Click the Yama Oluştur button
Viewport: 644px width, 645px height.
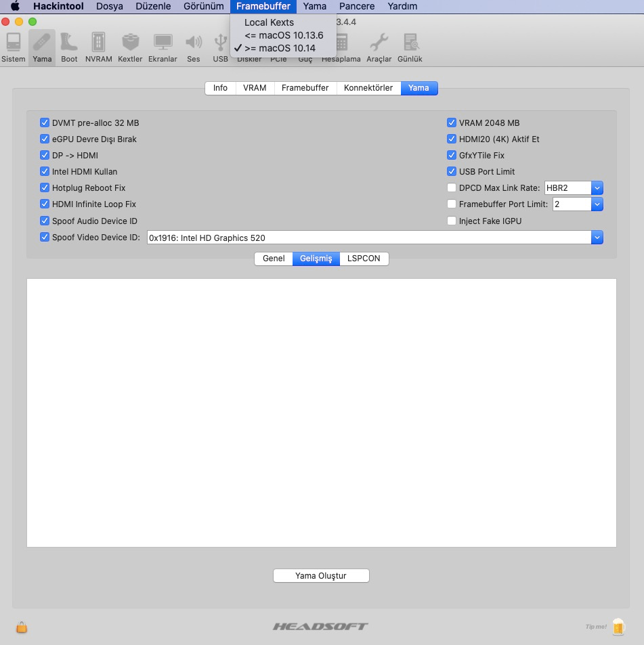click(x=321, y=576)
